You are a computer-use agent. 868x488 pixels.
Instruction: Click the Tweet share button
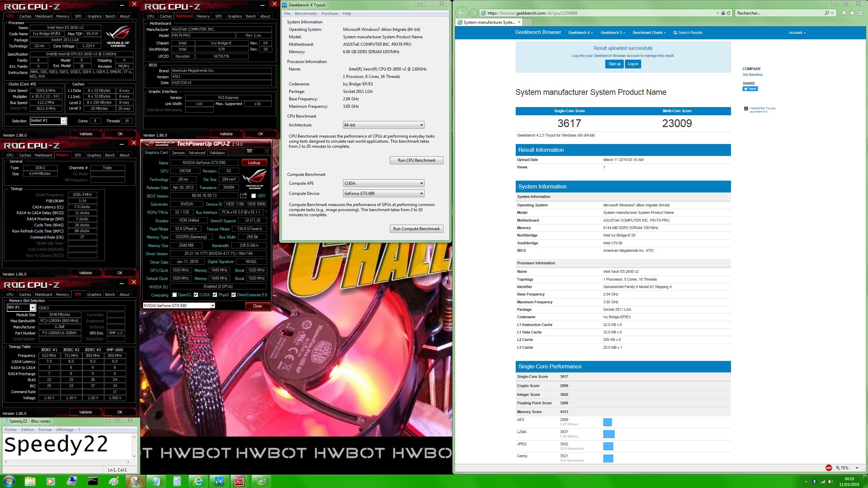coord(750,89)
